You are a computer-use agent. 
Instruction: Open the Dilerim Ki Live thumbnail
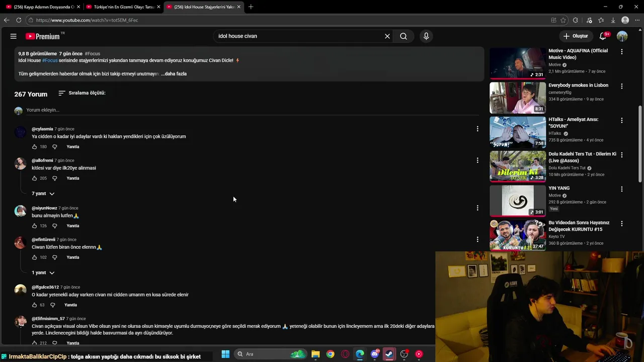[x=518, y=166]
